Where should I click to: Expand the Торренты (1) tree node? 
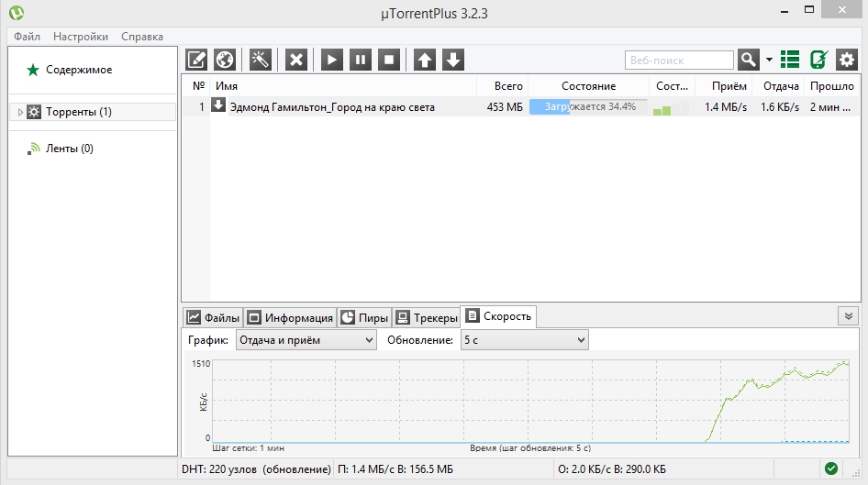tap(20, 112)
